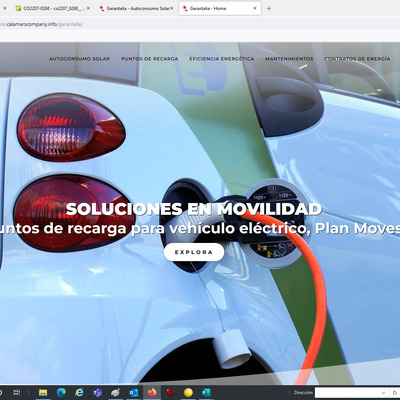Screen dimensions: 400x400
Task: Open a new browser tab with plus
Action: pyautogui.click(x=269, y=8)
